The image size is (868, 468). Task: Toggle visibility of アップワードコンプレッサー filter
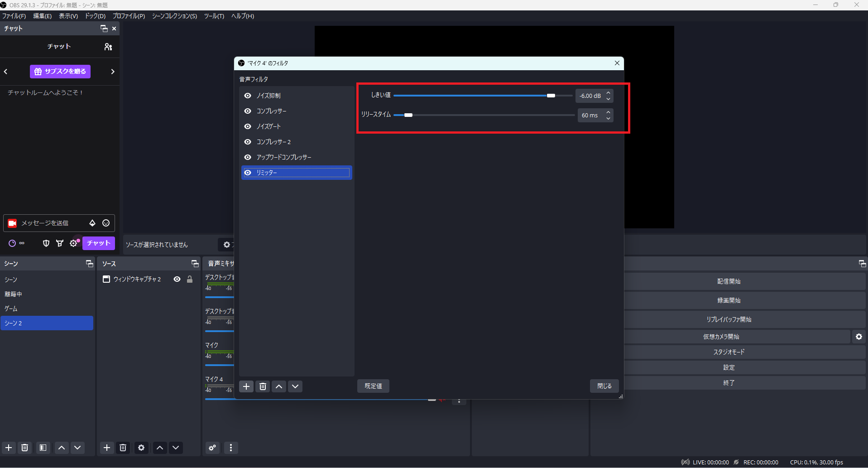248,157
